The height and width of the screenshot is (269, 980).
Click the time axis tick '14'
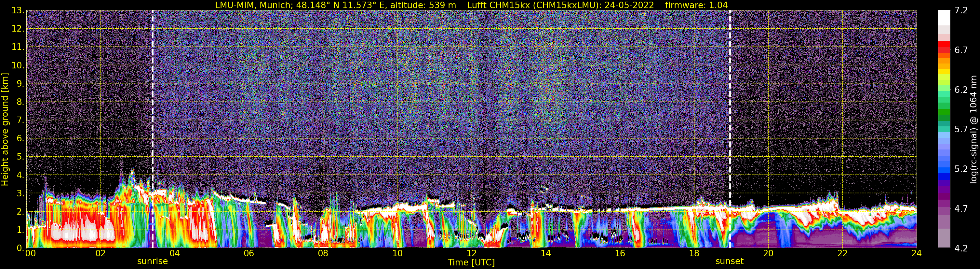[x=545, y=253]
